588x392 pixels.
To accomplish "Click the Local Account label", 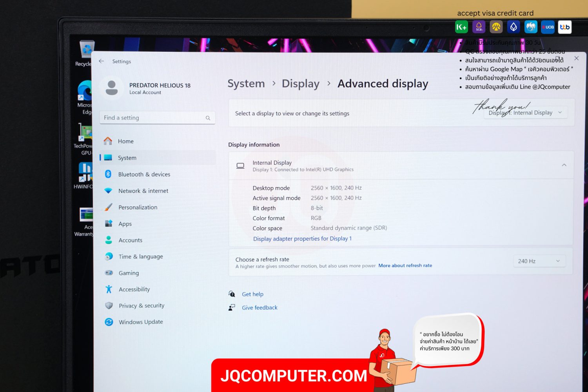I will pyautogui.click(x=145, y=93).
